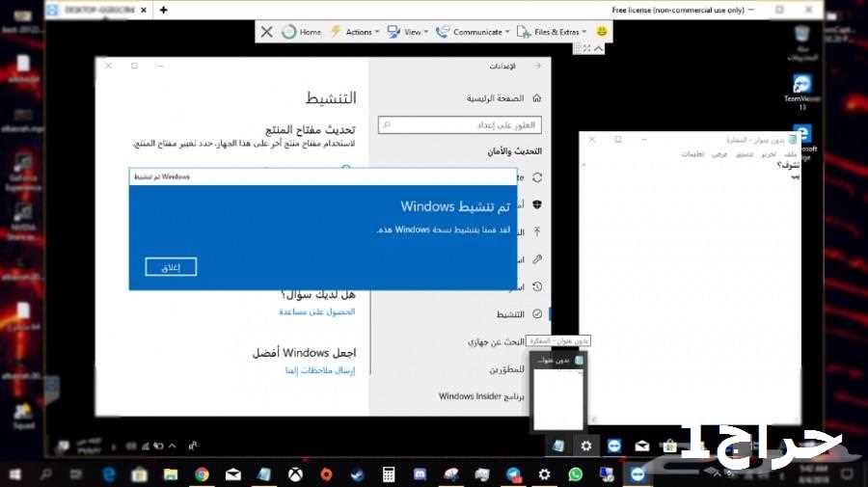868x487 pixels.
Task: Open the local Start menu
Action: [15, 474]
